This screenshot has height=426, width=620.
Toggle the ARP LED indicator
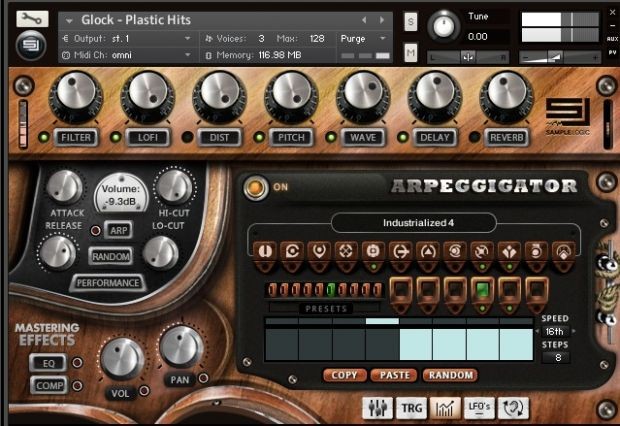96,231
